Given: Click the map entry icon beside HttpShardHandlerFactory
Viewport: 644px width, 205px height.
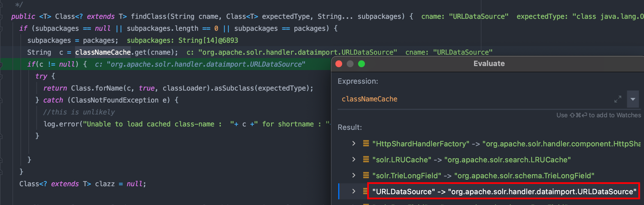Looking at the screenshot, I should [366, 143].
